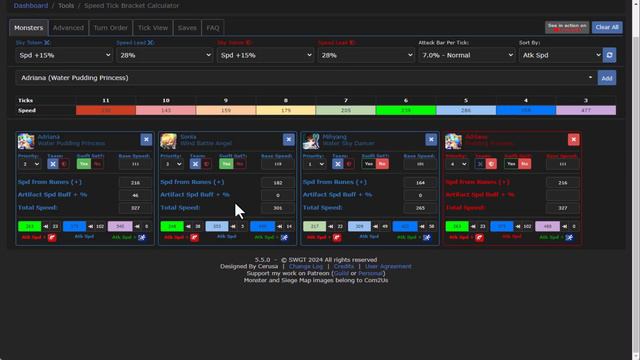Viewport: 640px width, 360px height.
Task: Open the Sort By Atk Spd dropdown
Action: click(561, 55)
